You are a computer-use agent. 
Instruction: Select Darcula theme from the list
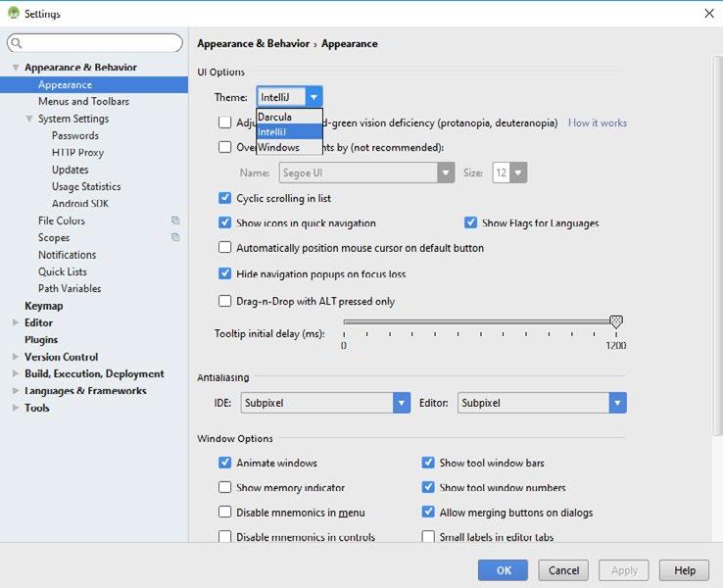[x=289, y=117]
